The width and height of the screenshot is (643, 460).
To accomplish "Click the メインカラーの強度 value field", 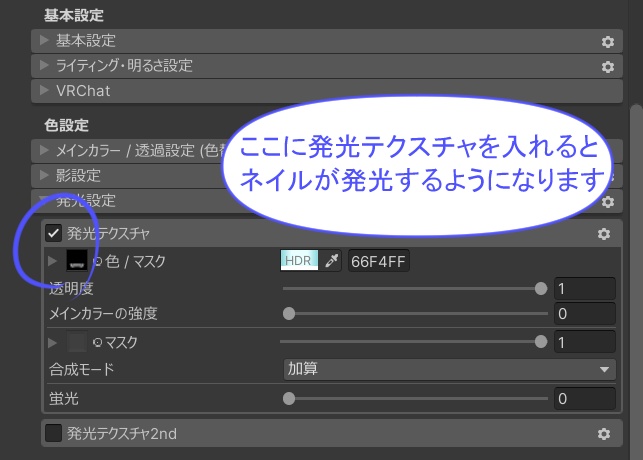I will point(584,314).
